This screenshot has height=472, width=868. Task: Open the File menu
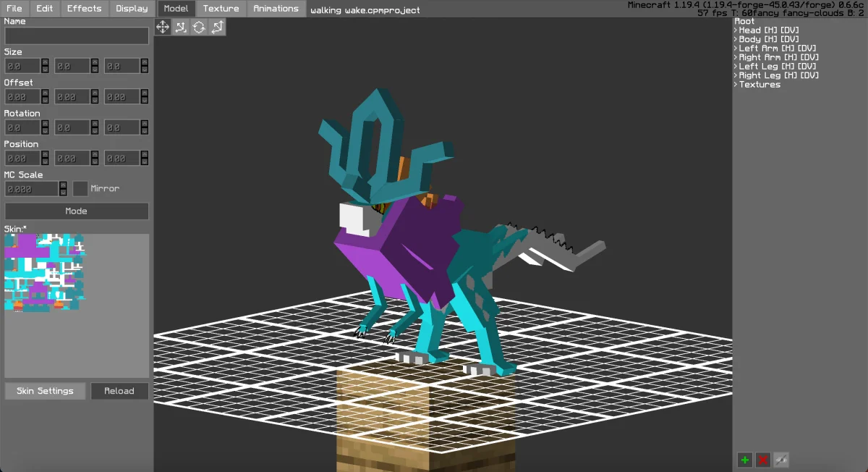14,9
